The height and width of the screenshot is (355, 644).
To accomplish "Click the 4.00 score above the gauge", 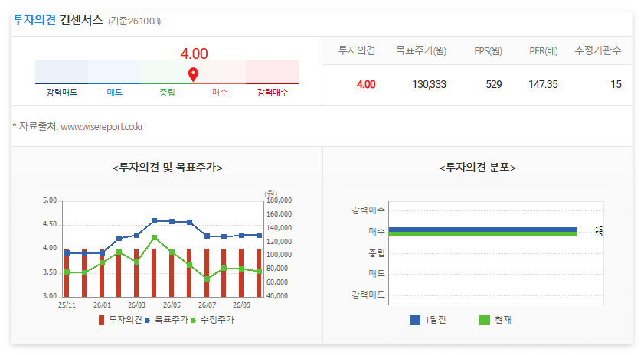I will click(194, 54).
